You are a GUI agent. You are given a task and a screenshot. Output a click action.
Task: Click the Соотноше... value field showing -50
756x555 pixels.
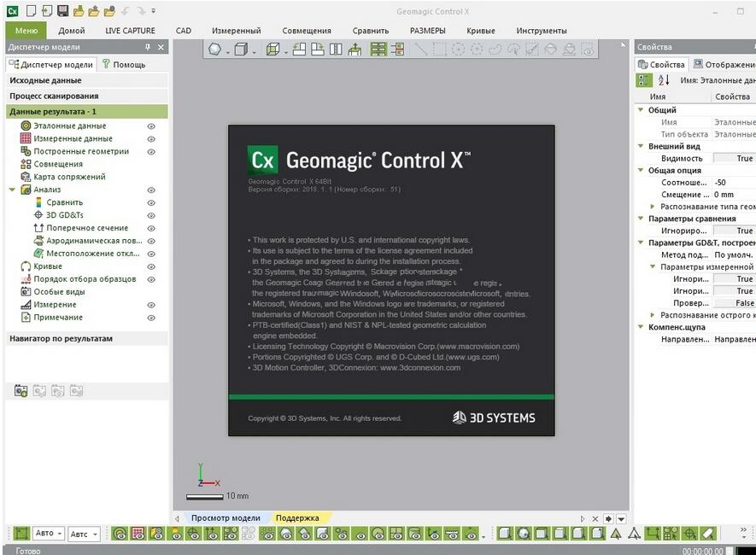coord(735,182)
